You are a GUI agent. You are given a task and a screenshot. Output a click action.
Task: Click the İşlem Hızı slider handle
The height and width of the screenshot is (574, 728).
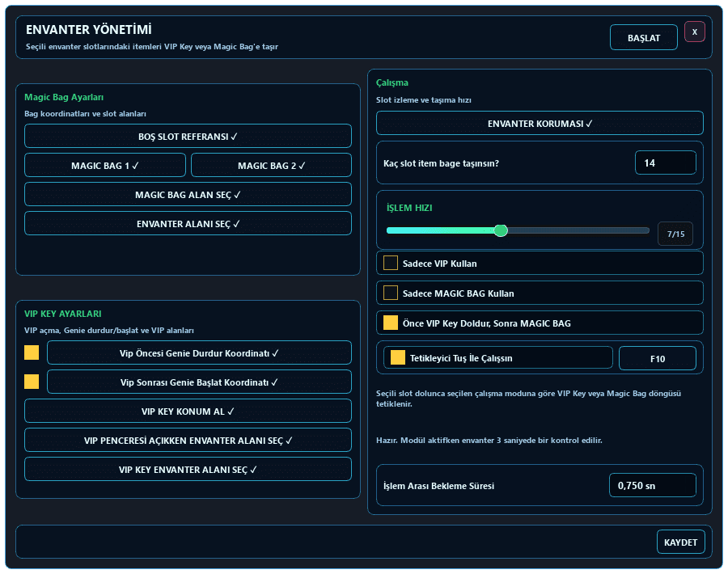click(x=501, y=230)
